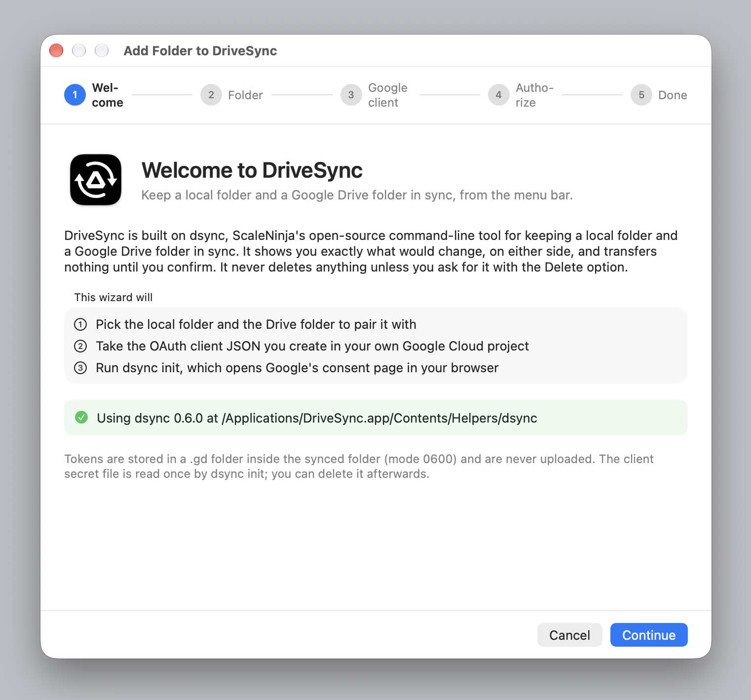The width and height of the screenshot is (751, 700).
Task: Go to the Welcome step label
Action: point(108,95)
